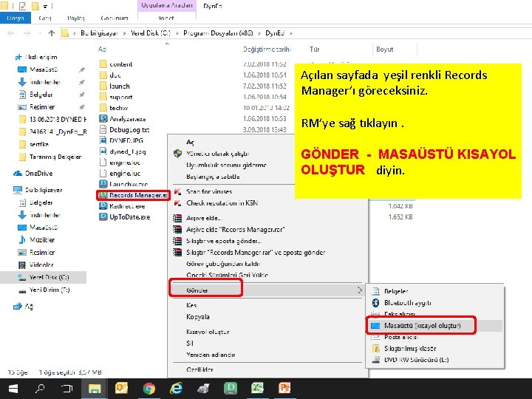Open the Gönder submenu
Viewport: 532px width, 399px height.
coord(268,290)
